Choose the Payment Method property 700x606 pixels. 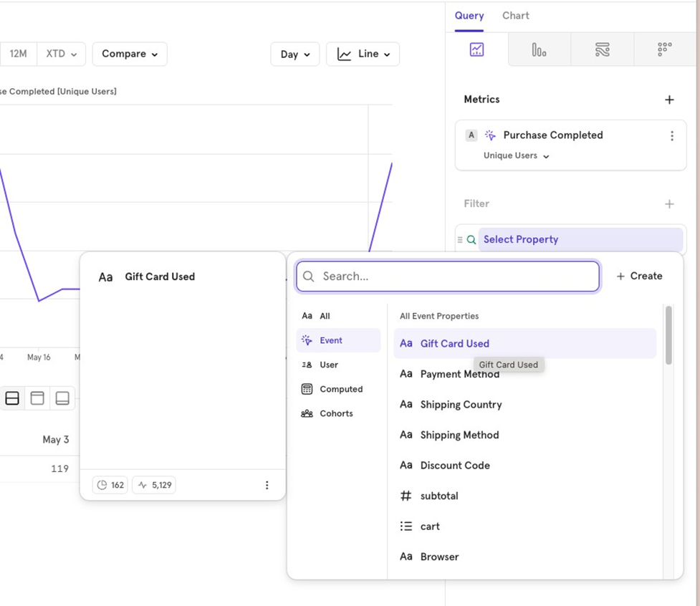tap(459, 375)
